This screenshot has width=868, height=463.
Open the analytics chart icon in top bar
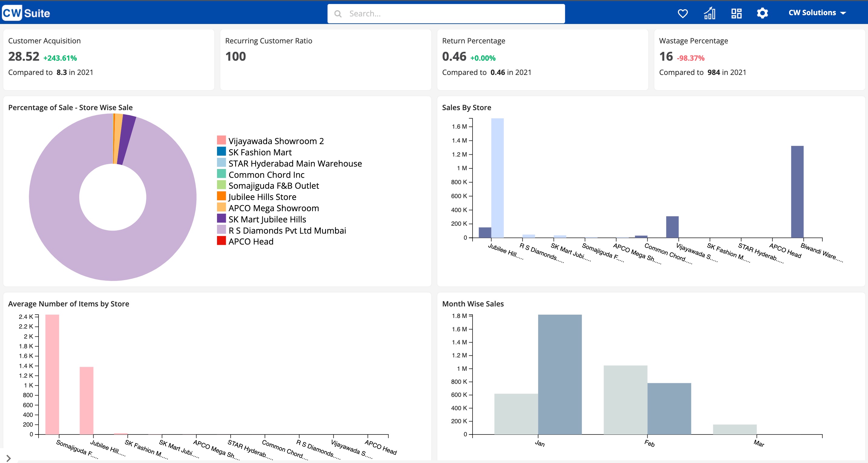point(709,13)
